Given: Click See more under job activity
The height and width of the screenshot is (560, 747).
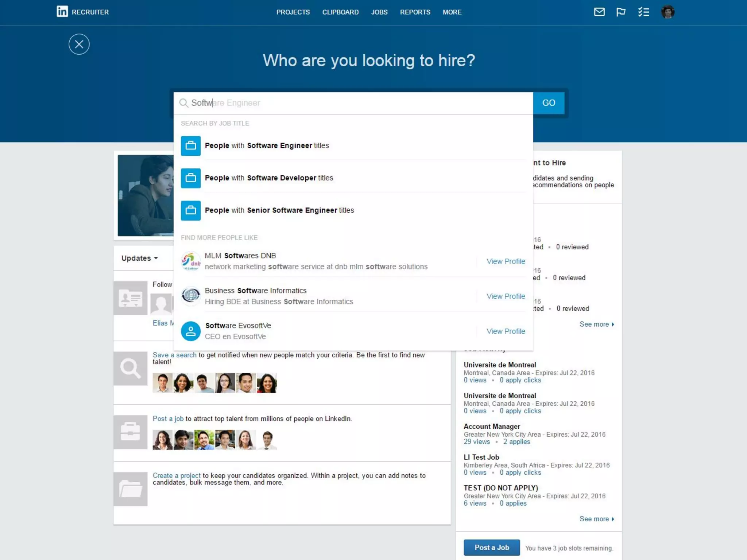Looking at the screenshot, I should [597, 519].
